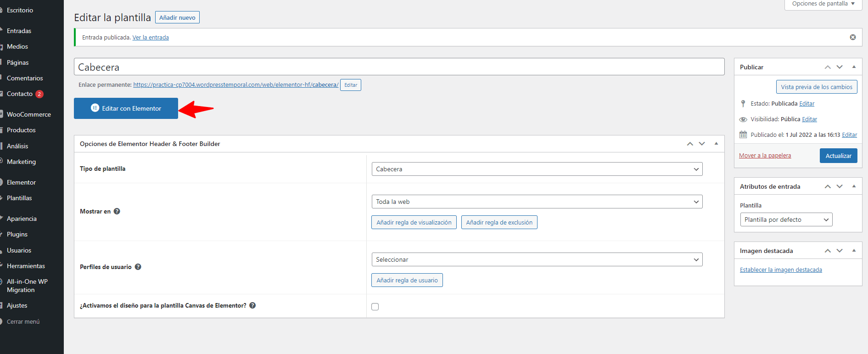Image resolution: width=868 pixels, height=354 pixels.
Task: Open All-in-One WP Migration menu
Action: [x=27, y=286]
